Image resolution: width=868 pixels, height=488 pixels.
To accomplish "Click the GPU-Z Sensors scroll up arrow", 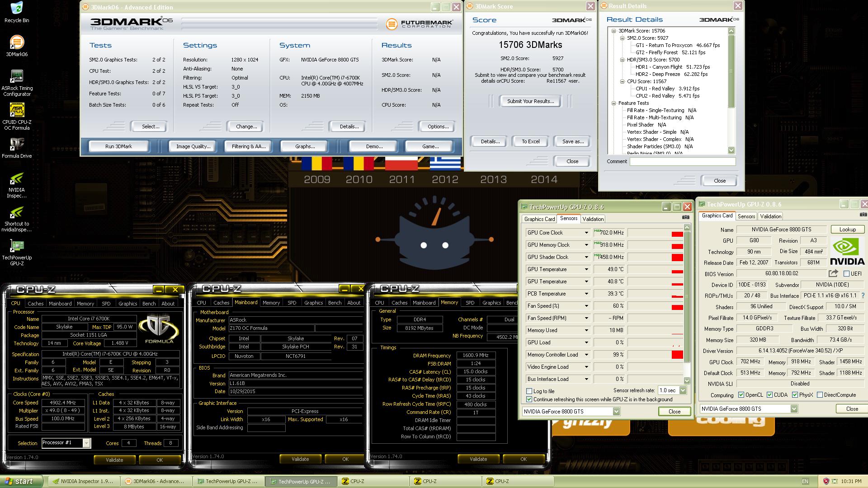I will click(x=687, y=228).
